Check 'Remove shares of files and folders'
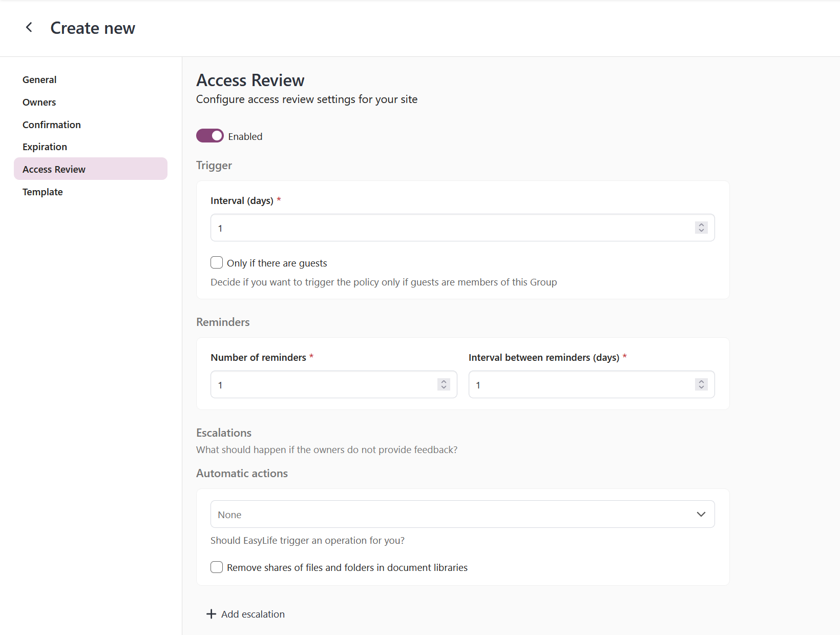 pos(217,567)
